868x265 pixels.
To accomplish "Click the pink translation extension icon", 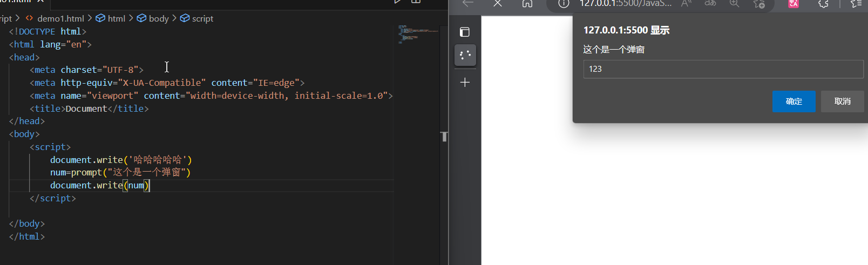I will click(794, 4).
